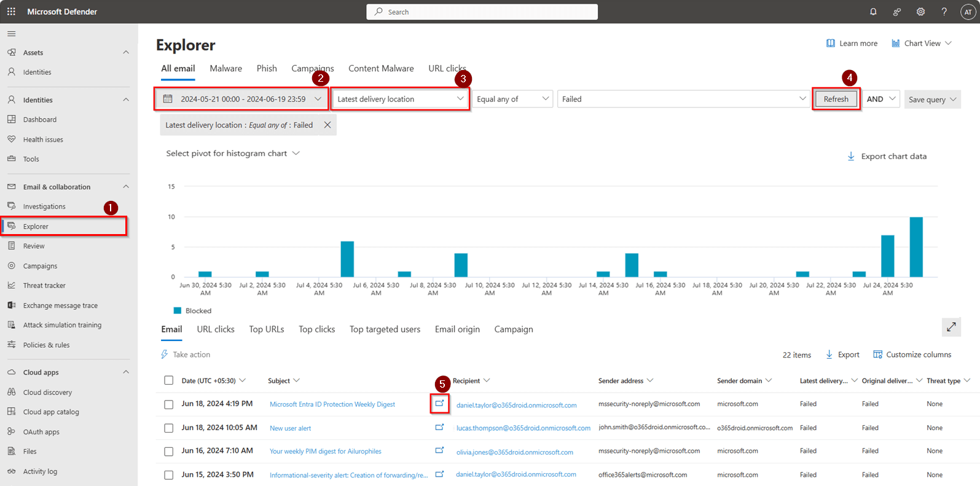Switch to the URL clicks results tab
980x486 pixels.
click(x=216, y=329)
